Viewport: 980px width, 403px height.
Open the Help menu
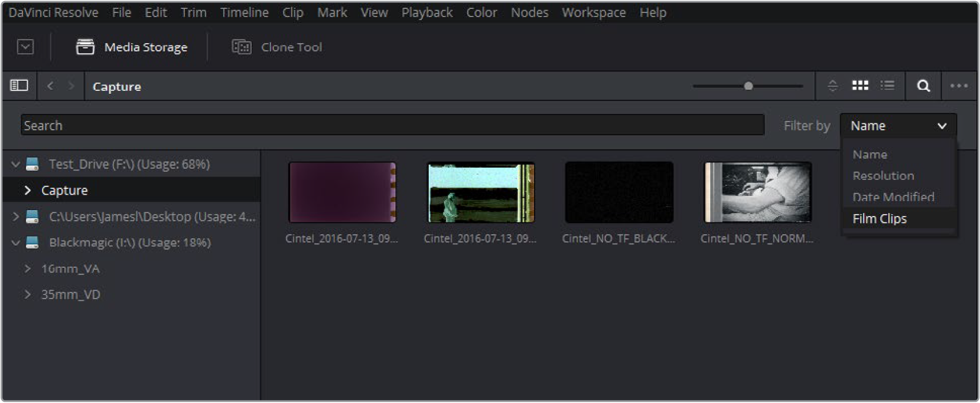(x=653, y=12)
